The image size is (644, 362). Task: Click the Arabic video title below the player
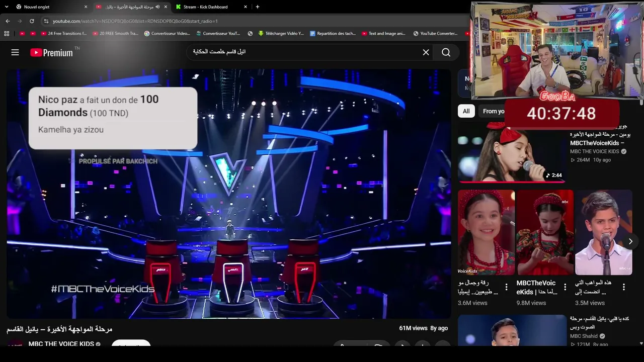click(x=59, y=329)
